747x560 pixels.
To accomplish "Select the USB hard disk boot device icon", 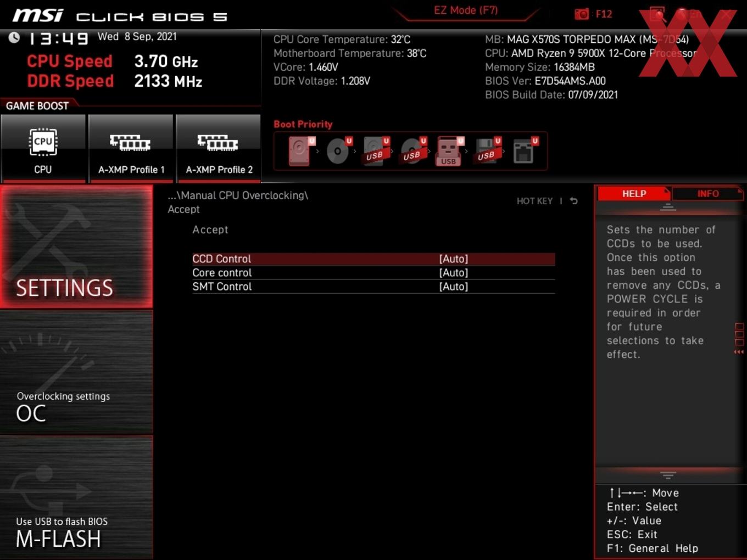I will [376, 151].
